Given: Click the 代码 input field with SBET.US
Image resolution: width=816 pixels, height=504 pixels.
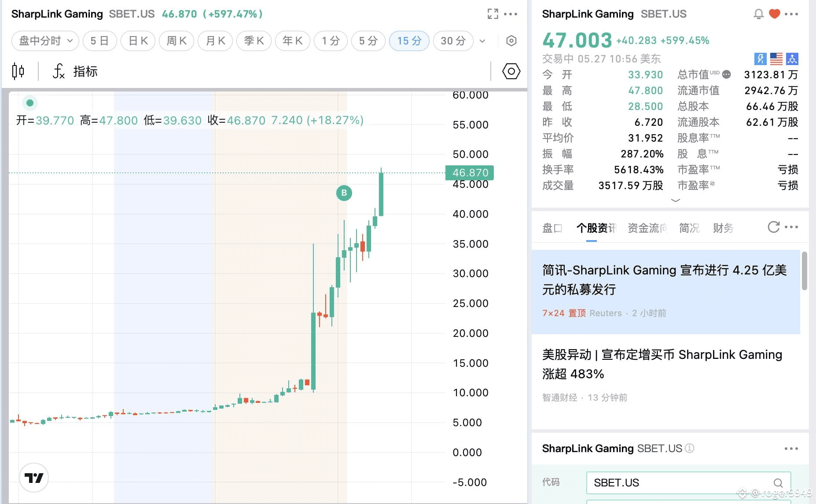Looking at the screenshot, I should pyautogui.click(x=688, y=483).
